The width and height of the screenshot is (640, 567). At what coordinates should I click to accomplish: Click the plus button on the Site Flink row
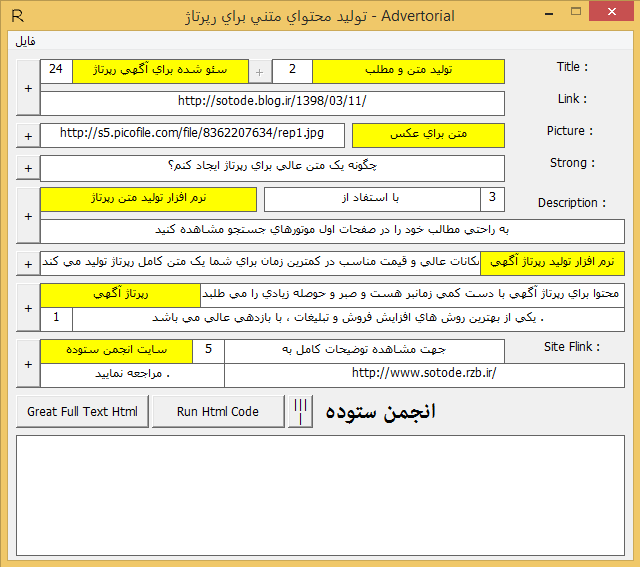(x=28, y=363)
